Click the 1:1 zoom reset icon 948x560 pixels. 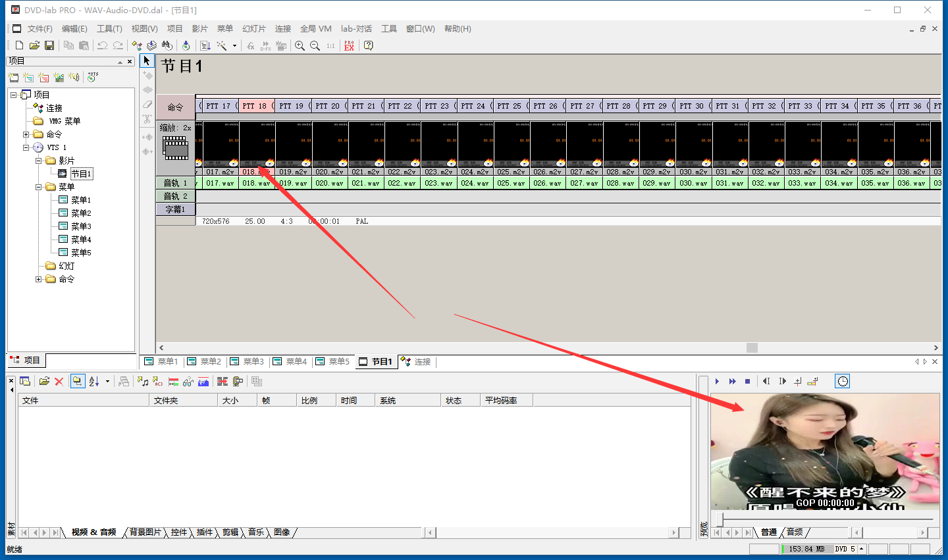[x=330, y=45]
